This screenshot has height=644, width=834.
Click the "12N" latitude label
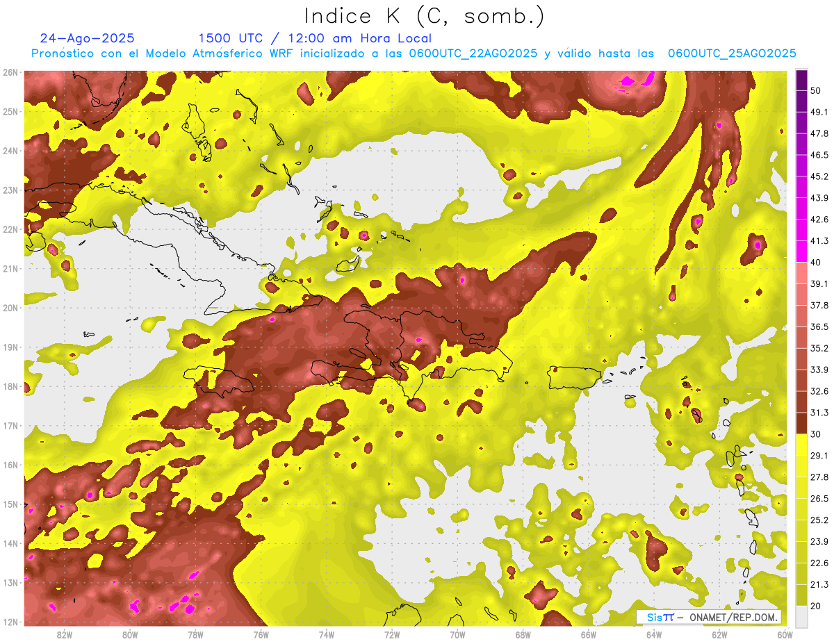pyautogui.click(x=10, y=622)
